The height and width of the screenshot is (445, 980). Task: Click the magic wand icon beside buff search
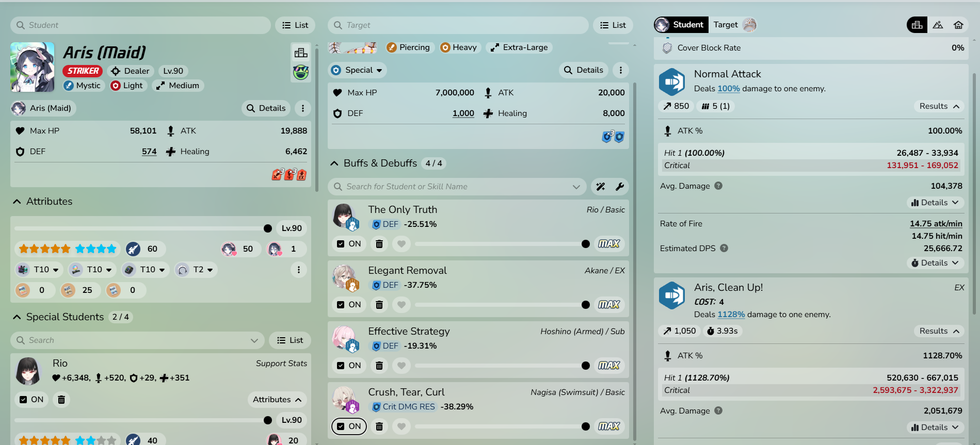(601, 187)
